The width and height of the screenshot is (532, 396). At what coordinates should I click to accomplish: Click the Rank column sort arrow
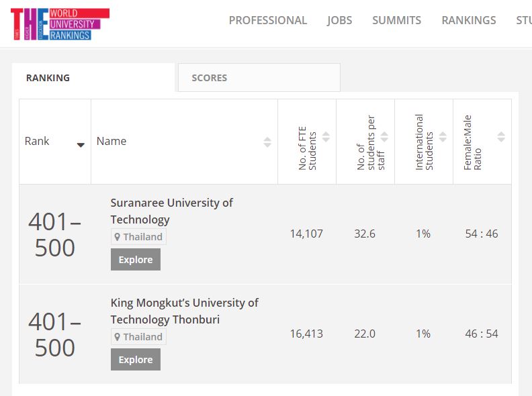(81, 145)
